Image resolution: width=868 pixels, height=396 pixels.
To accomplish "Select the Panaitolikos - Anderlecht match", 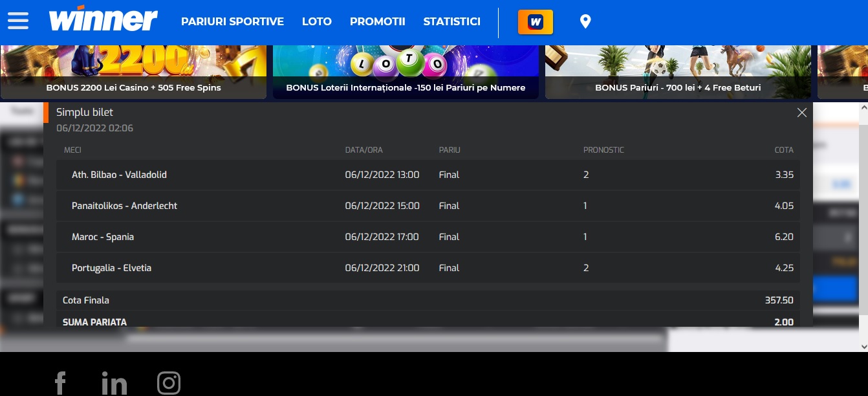I will (124, 206).
